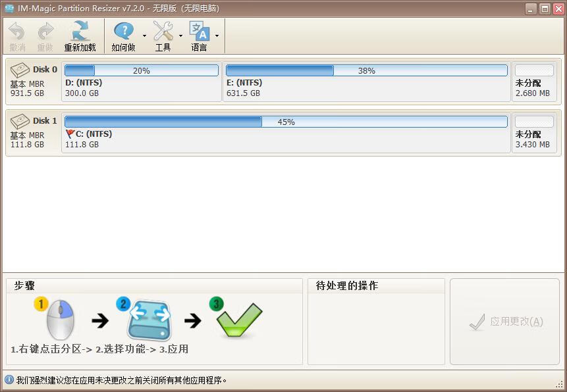567x392 pixels.
Task: Select the C: (NTFS) partition label
Action: click(x=94, y=134)
